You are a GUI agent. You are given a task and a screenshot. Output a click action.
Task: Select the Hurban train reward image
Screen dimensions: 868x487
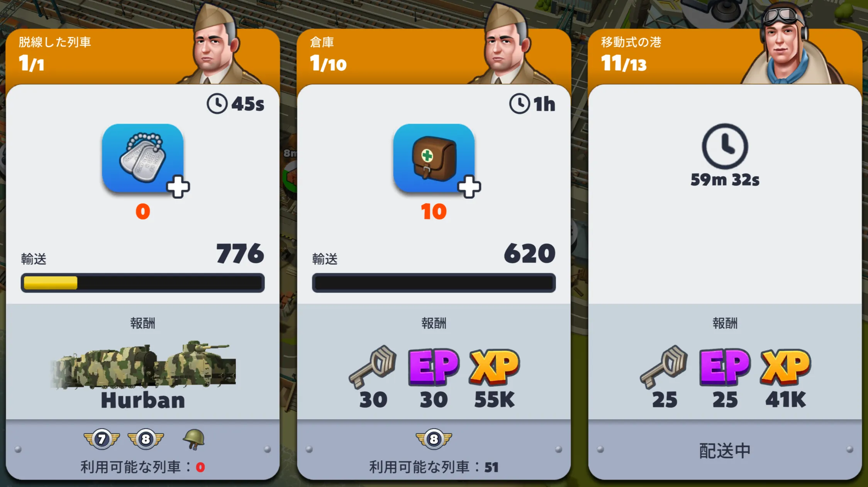click(143, 364)
